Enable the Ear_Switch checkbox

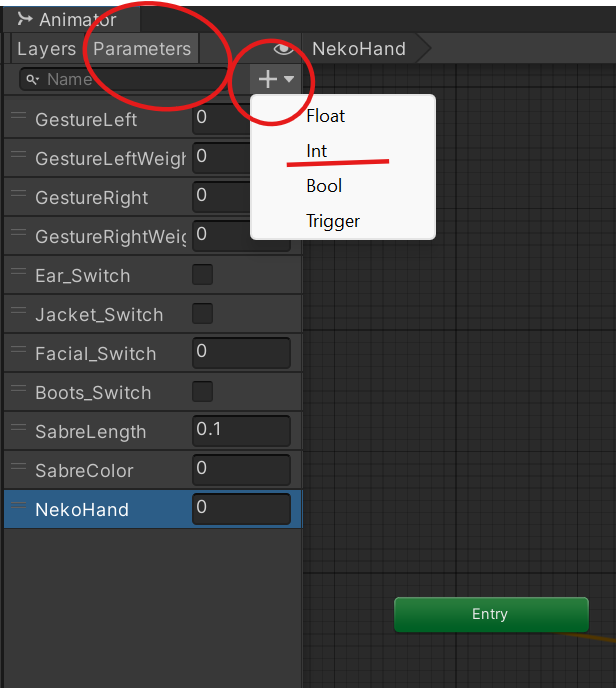tap(202, 275)
